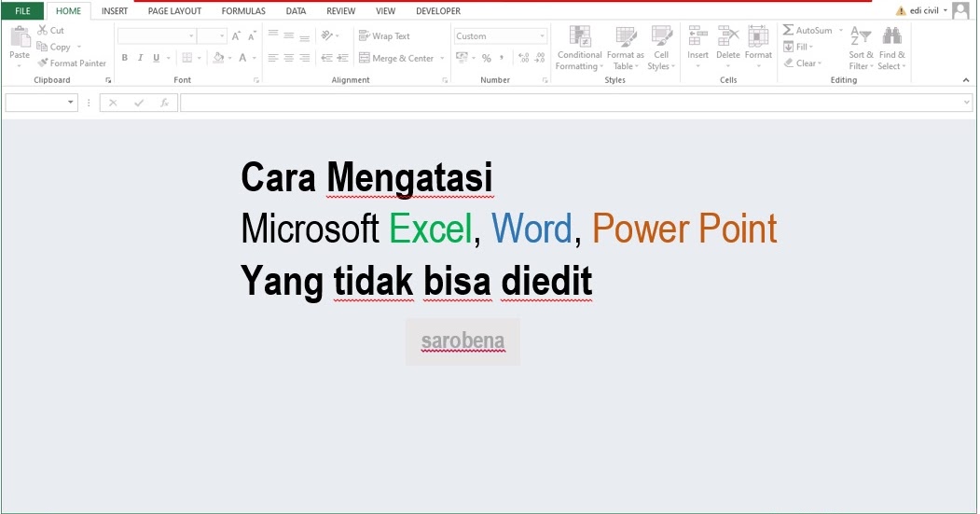Click the Delete cells button
Image resolution: width=980 pixels, height=514 pixels.
pos(727,47)
